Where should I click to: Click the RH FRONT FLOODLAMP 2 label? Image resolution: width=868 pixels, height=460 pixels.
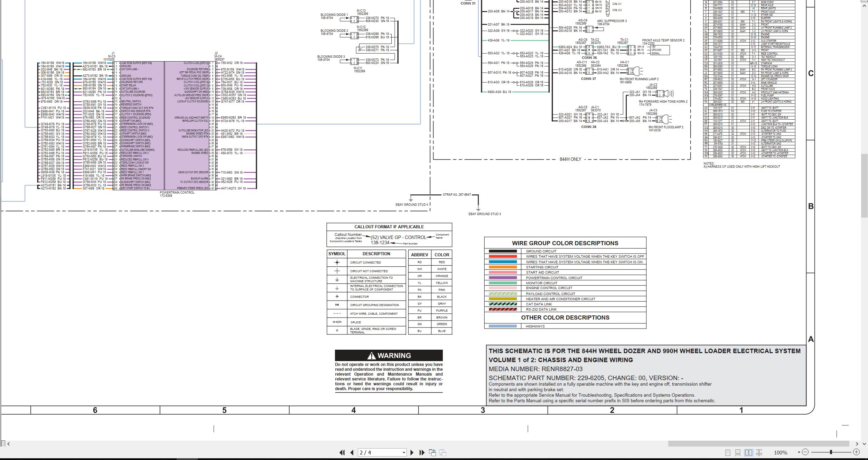pos(666,127)
